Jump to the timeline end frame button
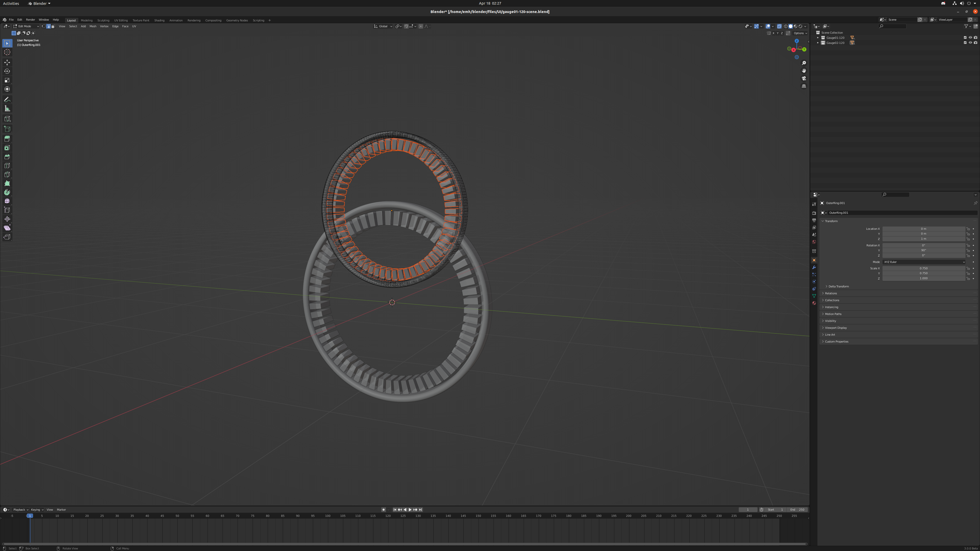This screenshot has width=980, height=551. tap(420, 510)
